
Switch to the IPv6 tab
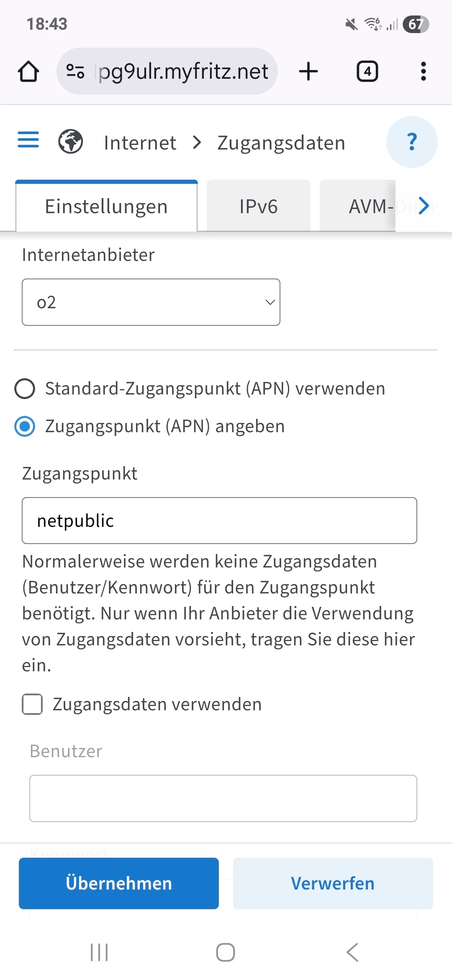(258, 206)
